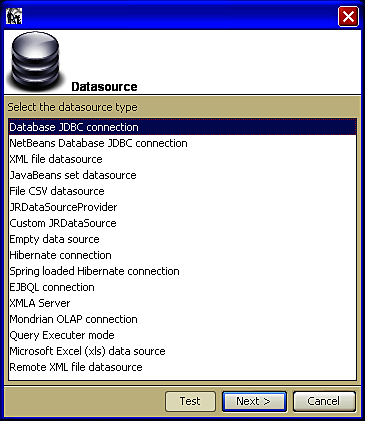Pick XML file datasource option
Image resolution: width=365 pixels, height=421 pixels.
(182, 159)
